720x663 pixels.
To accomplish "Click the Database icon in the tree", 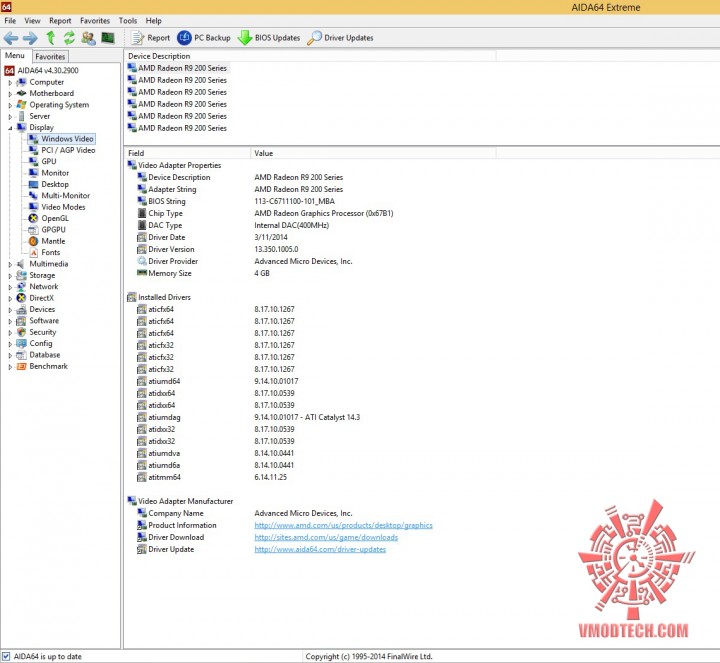I will point(21,355).
